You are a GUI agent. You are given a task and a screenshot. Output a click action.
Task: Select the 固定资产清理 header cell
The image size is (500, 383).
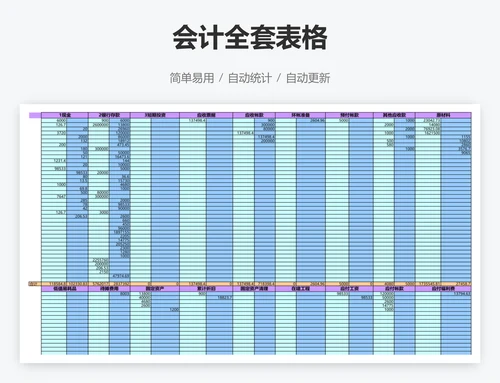tap(254, 289)
